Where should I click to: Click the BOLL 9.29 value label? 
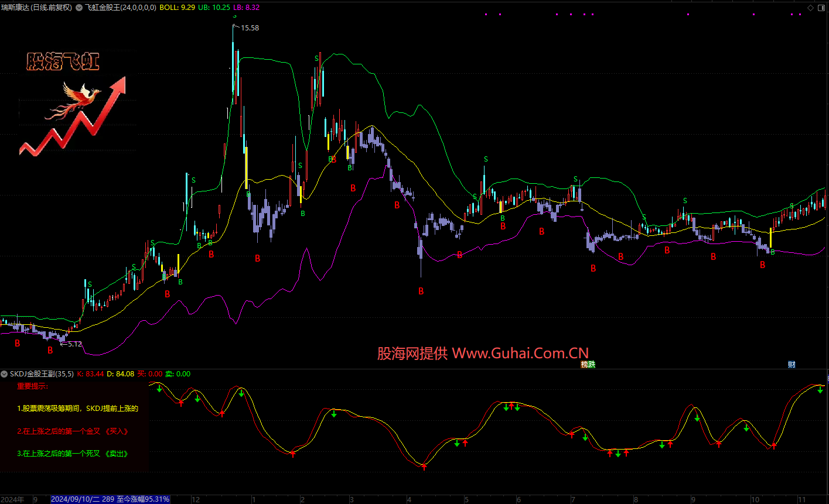click(x=177, y=8)
